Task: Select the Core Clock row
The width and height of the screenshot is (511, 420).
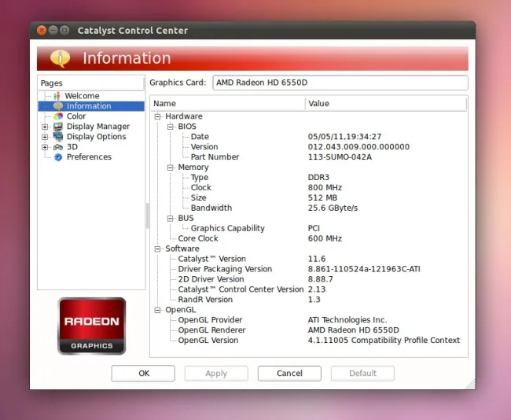Action: tap(309, 238)
